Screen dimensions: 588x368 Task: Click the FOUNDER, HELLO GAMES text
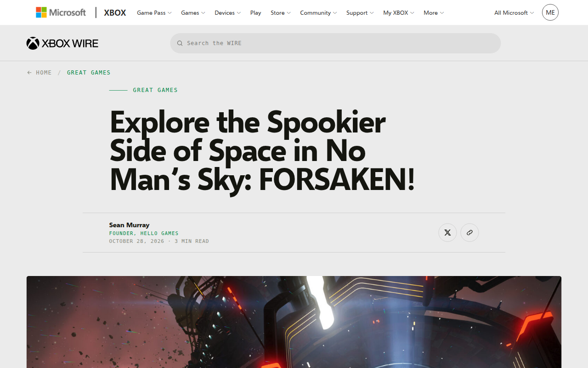click(144, 233)
